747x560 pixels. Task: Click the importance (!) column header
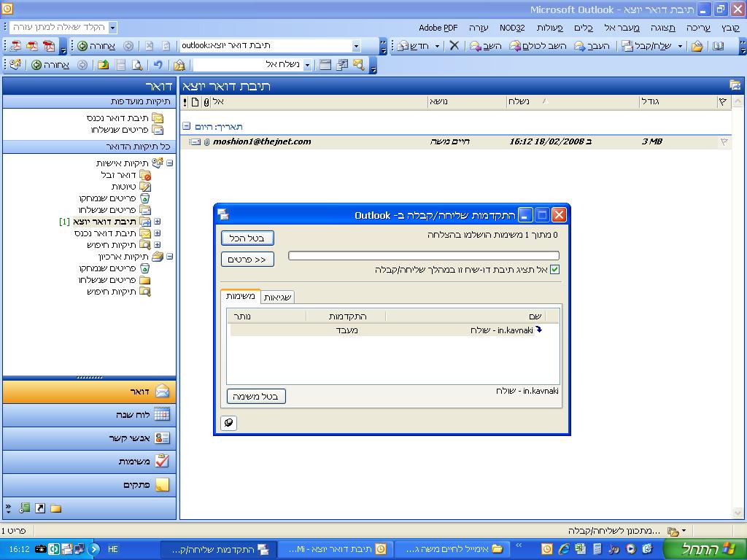point(185,101)
